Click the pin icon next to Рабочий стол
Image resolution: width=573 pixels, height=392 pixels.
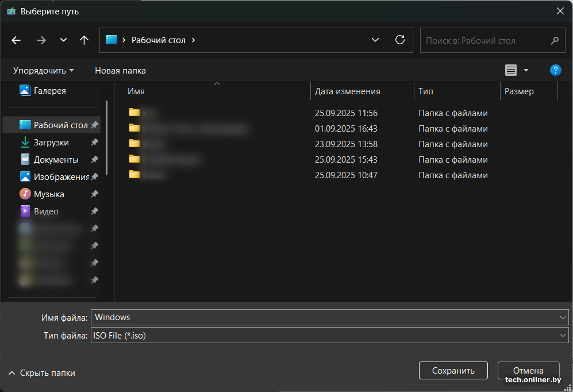pos(95,125)
